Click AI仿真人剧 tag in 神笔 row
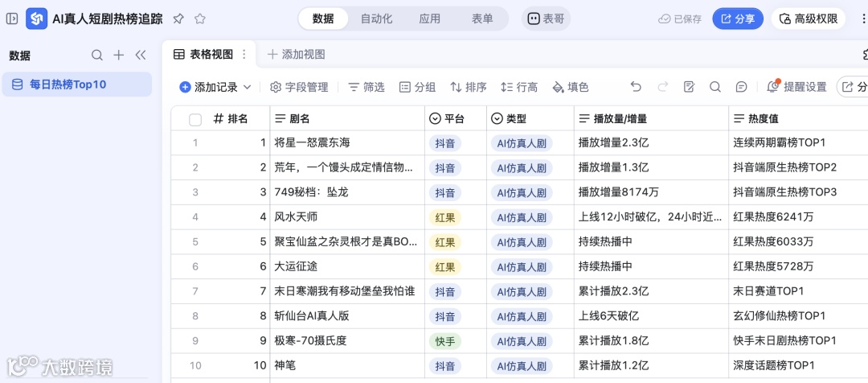This screenshot has width=868, height=383. (522, 366)
